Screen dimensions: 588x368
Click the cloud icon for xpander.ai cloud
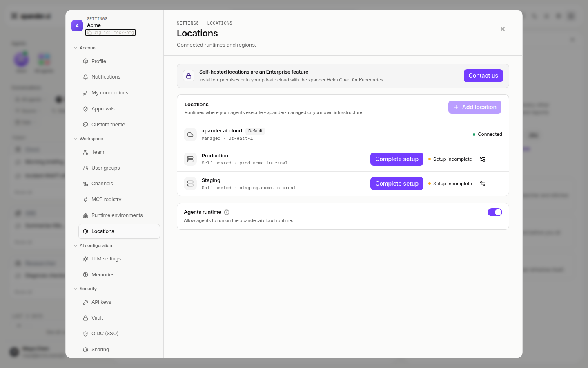click(190, 135)
